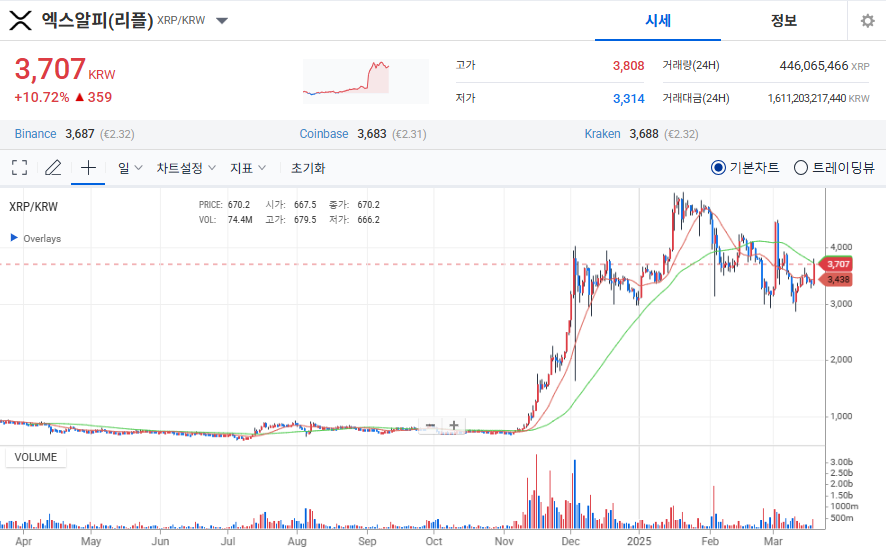Image resolution: width=886 pixels, height=555 pixels.
Task: Click the 저가 value 3,314
Action: point(628,99)
